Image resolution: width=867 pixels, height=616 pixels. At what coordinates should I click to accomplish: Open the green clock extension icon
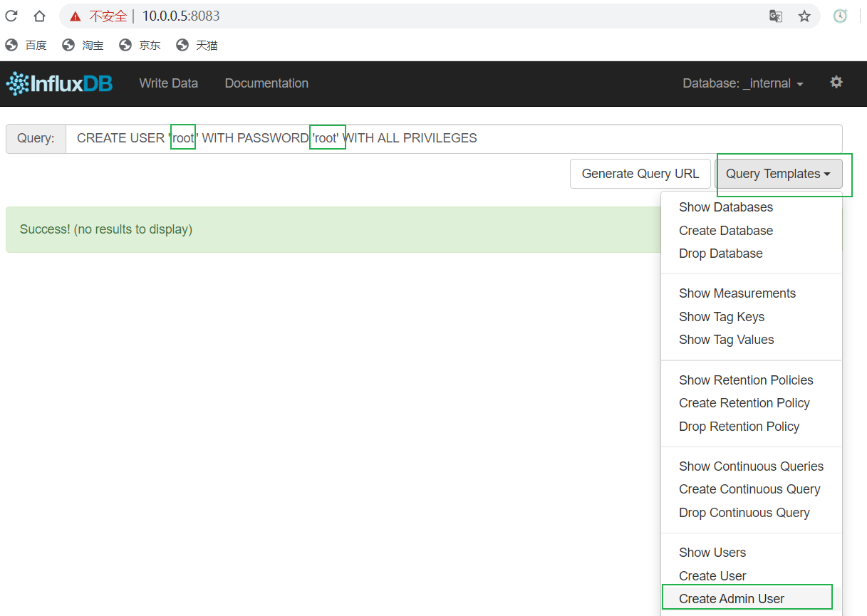click(841, 16)
